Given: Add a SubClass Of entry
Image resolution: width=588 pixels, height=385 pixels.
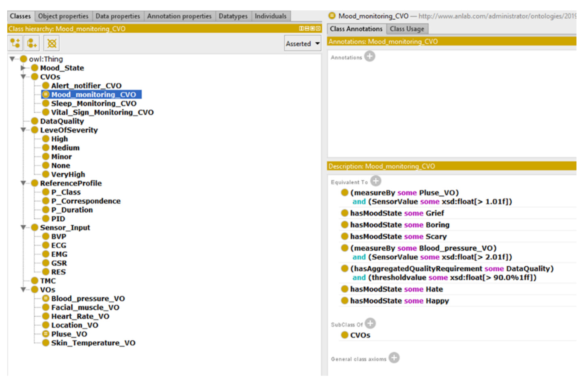Looking at the screenshot, I should (370, 324).
